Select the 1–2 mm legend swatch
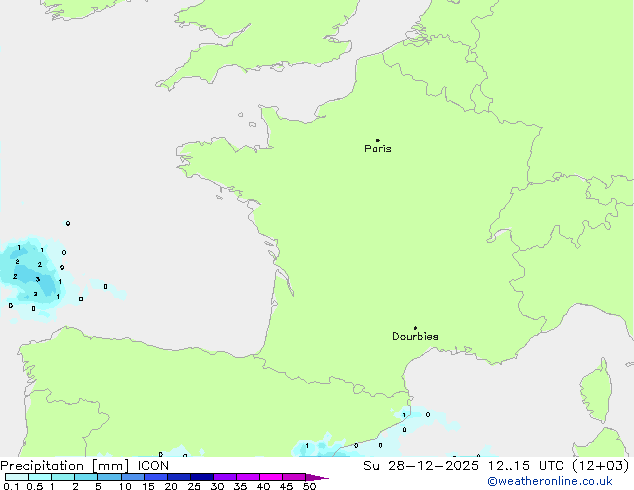The width and height of the screenshot is (634, 490). pos(63,477)
